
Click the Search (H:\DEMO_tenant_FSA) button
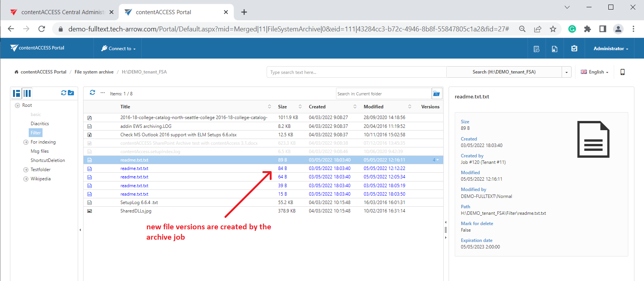(504, 72)
